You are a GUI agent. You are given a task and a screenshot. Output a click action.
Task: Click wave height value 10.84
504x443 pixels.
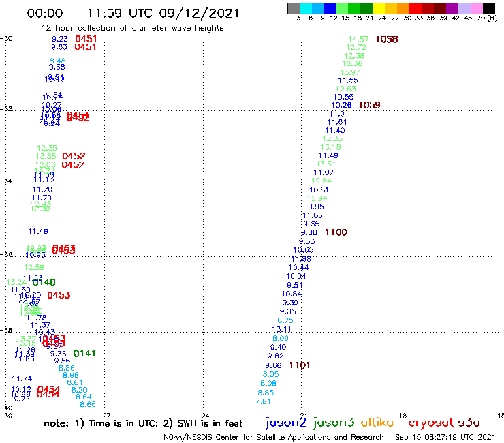click(292, 294)
